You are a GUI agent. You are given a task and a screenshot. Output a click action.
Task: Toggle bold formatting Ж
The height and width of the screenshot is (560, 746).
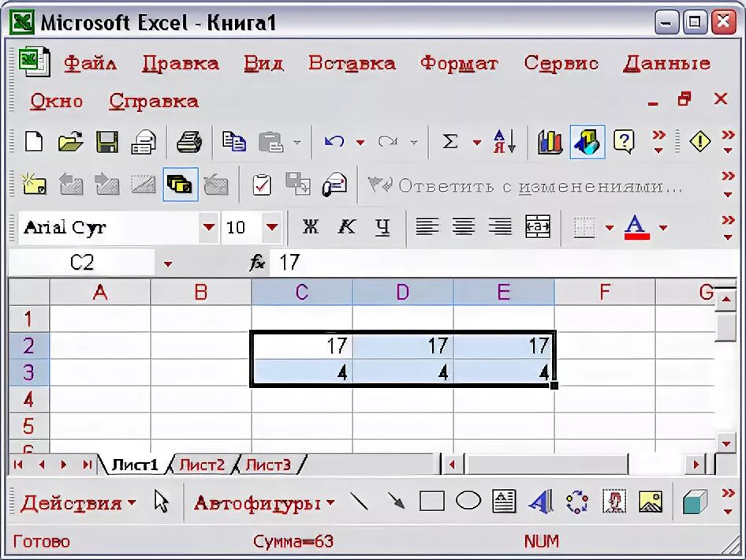coord(311,227)
